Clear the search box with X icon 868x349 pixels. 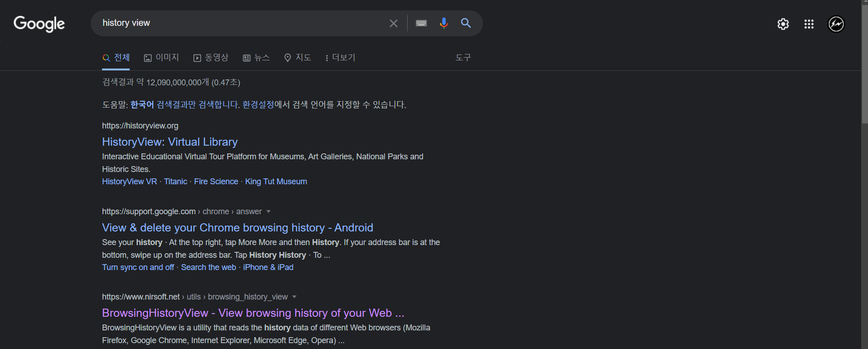click(x=394, y=23)
